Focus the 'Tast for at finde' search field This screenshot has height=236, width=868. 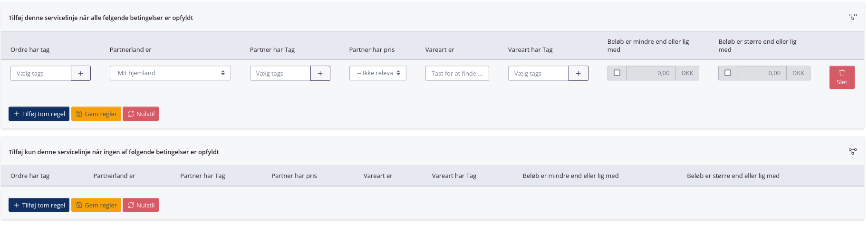(x=457, y=73)
